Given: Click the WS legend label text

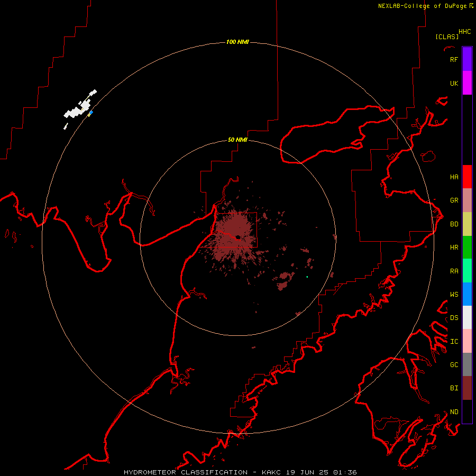Looking at the screenshot, I should pyautogui.click(x=454, y=295).
